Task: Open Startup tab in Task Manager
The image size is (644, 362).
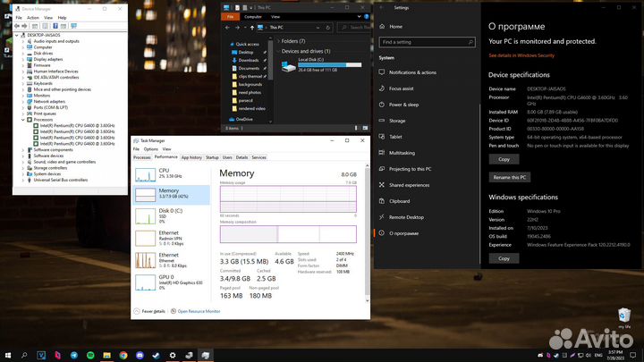Action: pyautogui.click(x=212, y=157)
